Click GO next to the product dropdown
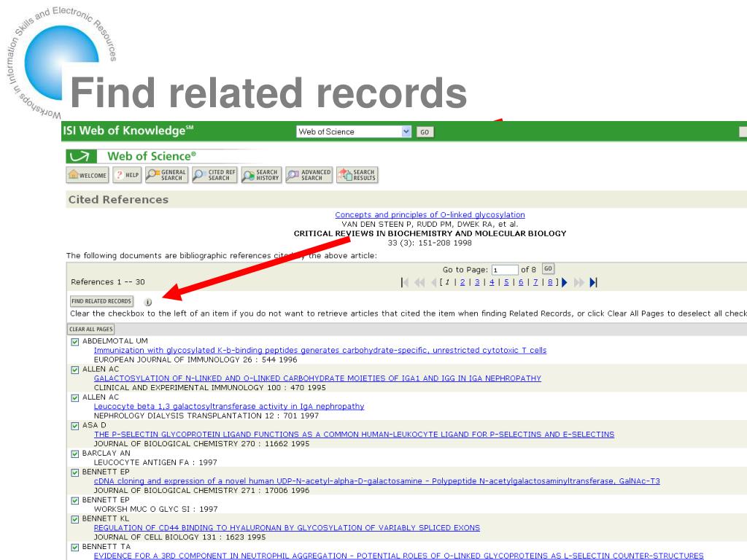747x560 pixels. point(425,132)
